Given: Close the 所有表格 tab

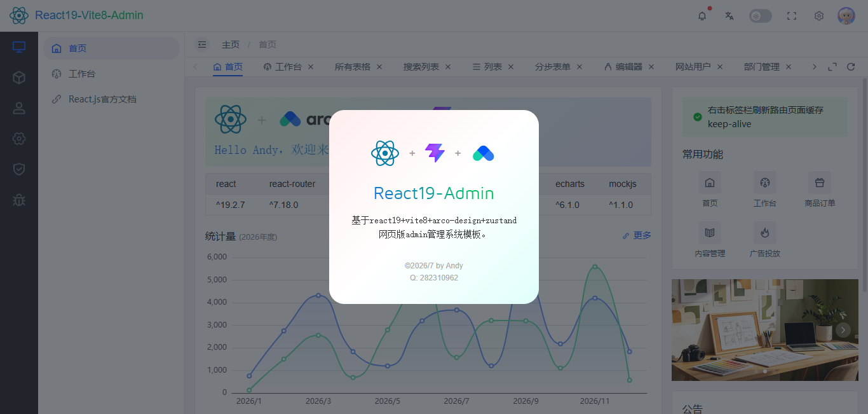Looking at the screenshot, I should point(379,67).
